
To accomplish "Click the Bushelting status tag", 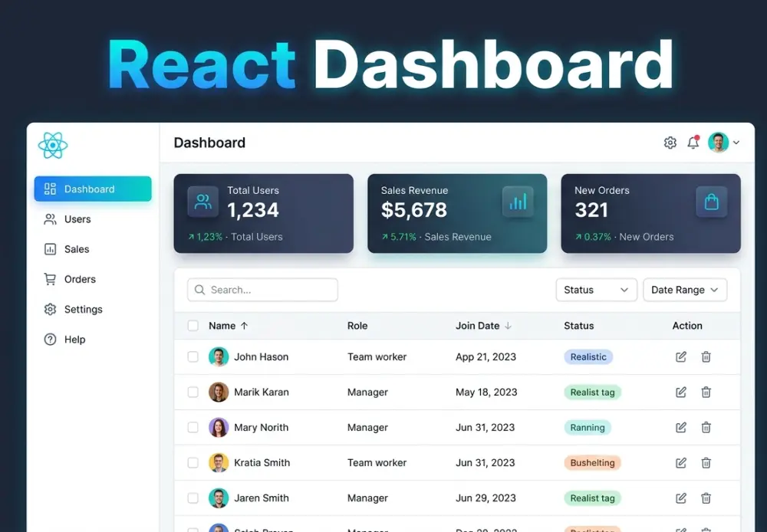I will (592, 462).
